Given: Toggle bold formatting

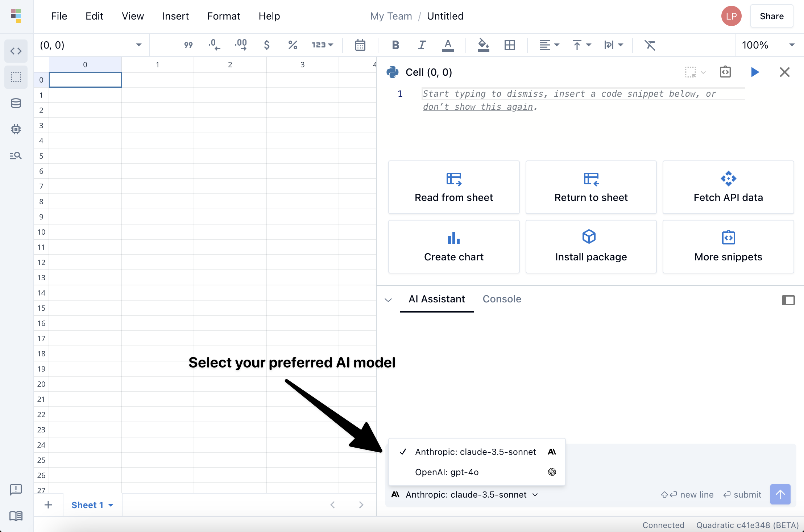Looking at the screenshot, I should (x=395, y=45).
